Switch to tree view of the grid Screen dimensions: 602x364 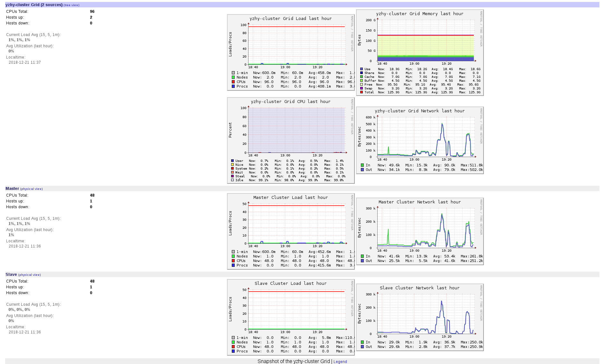[x=71, y=5]
